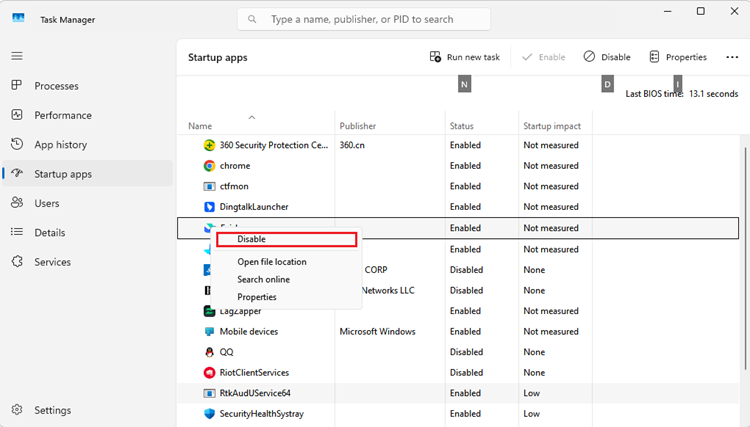Screen dimensions: 750x427
Task: Open Task Manager Settings
Action: (x=52, y=410)
